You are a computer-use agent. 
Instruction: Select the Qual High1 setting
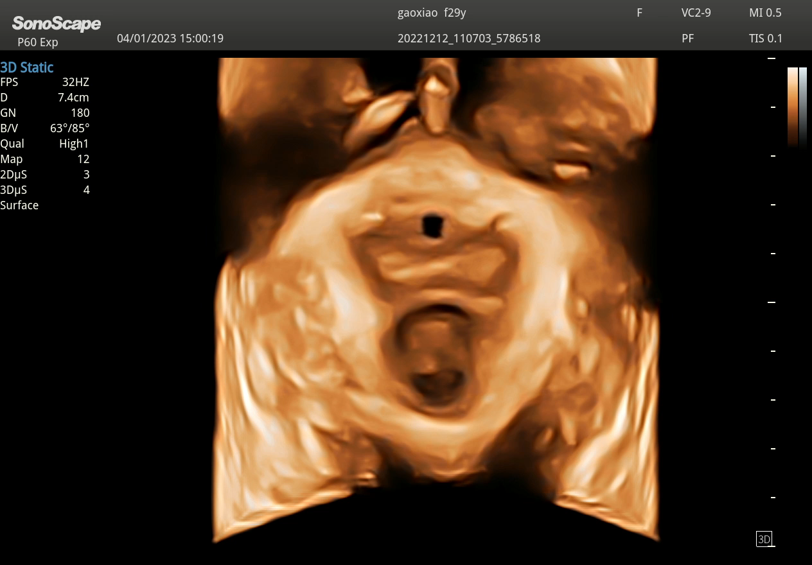click(x=45, y=144)
